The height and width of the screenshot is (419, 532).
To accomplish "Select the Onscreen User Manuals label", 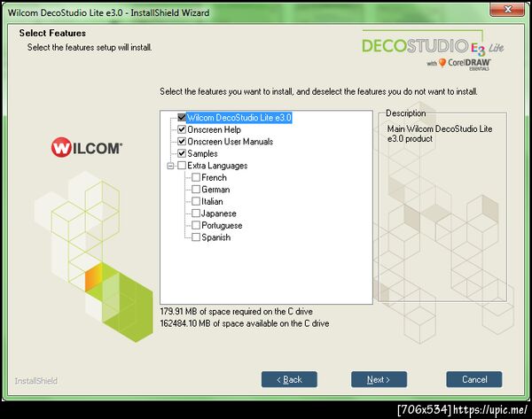I will (230, 142).
